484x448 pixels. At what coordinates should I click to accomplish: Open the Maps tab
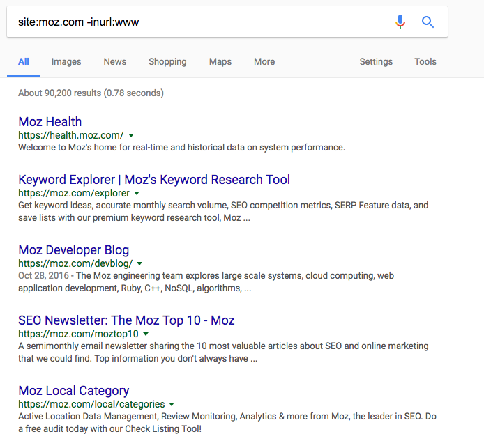(x=220, y=62)
